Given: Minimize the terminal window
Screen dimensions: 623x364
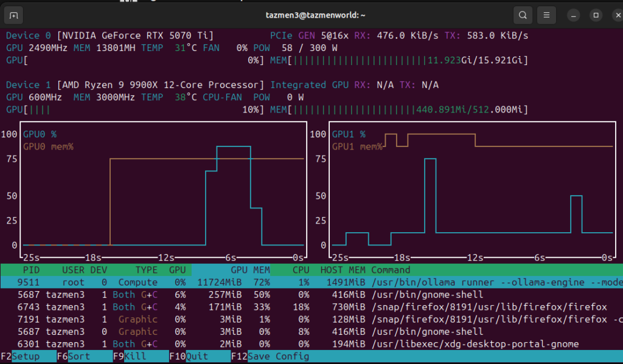Looking at the screenshot, I should [x=574, y=15].
